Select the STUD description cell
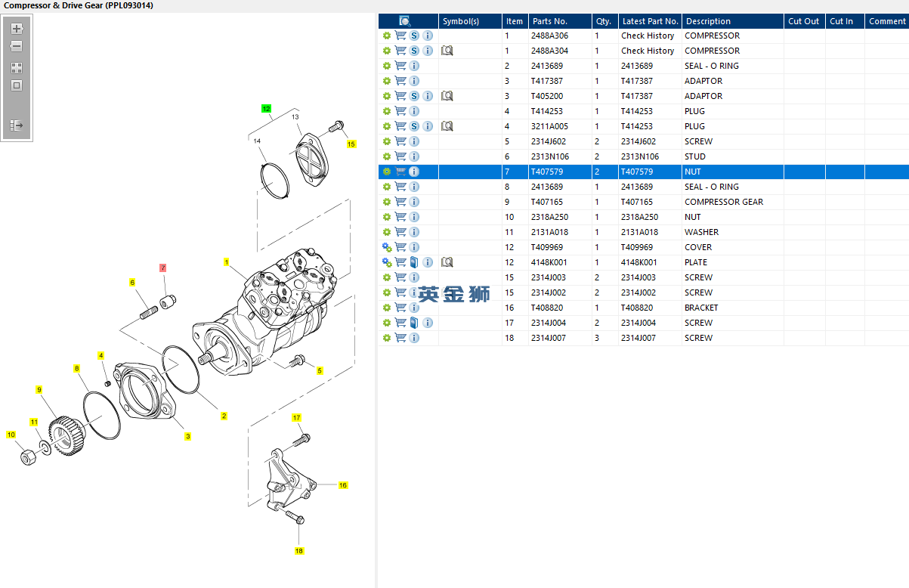Image resolution: width=909 pixels, height=588 pixels. pyautogui.click(x=732, y=156)
